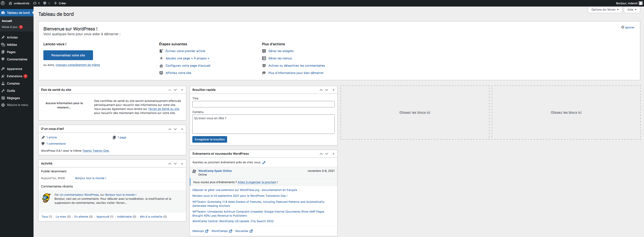Open the Twenty Twenty-One theme link
Image resolution: width=644 pixels, height=237 pixels.
pyautogui.click(x=96, y=151)
